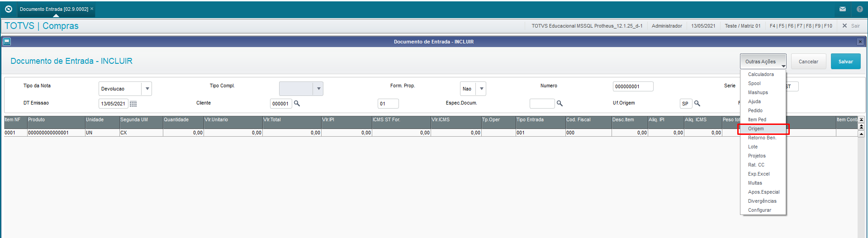Click the Salvar button
Viewport: 868px width, 238px height.
tap(845, 62)
